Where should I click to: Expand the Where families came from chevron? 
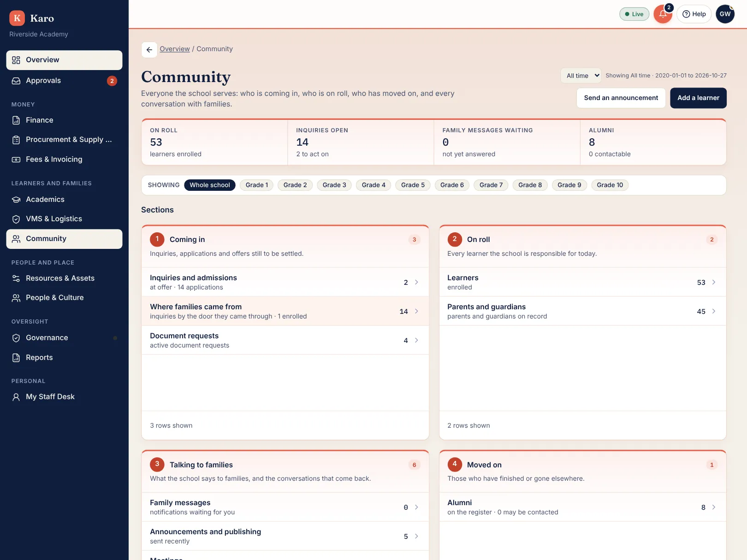tap(416, 311)
